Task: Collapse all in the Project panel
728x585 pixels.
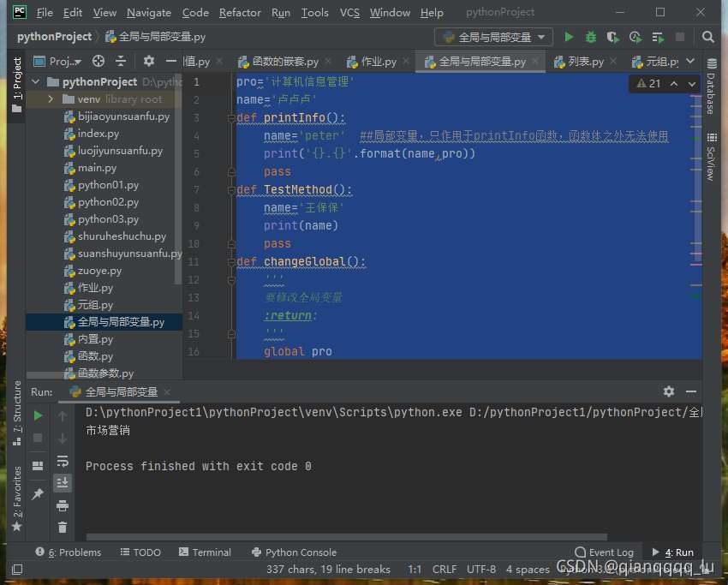Action: click(121, 61)
